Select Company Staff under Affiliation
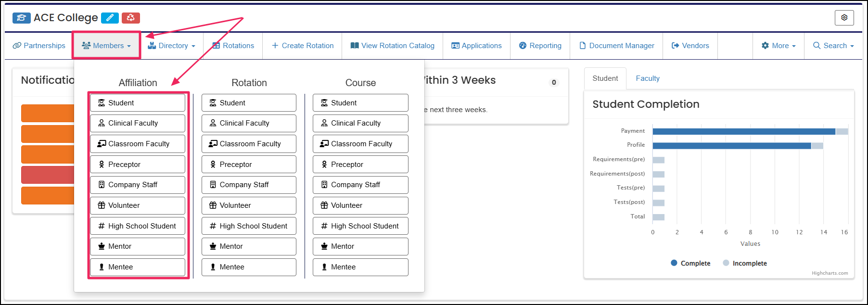Screen dimensions: 868x305 [x=138, y=185]
